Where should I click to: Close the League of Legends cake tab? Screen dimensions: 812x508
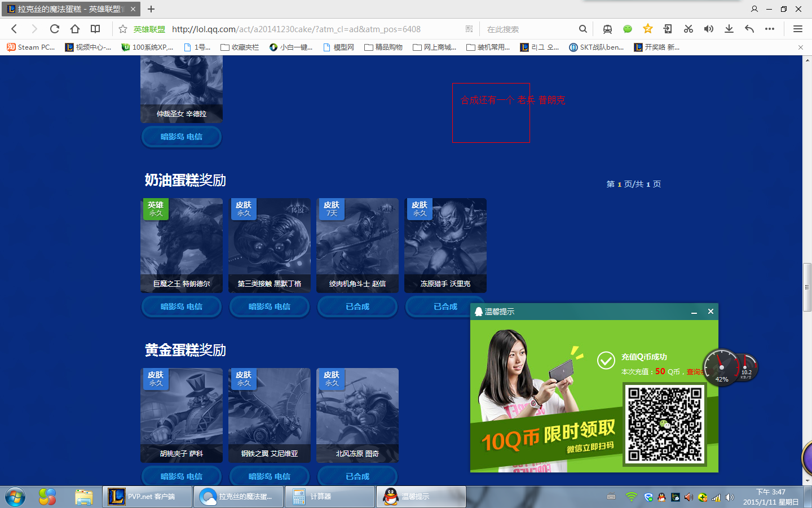pos(133,9)
